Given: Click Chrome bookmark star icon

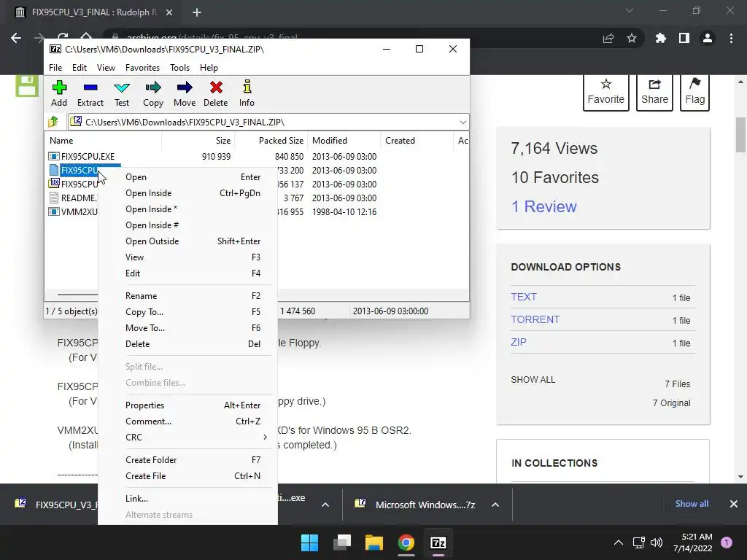Looking at the screenshot, I should 632,38.
